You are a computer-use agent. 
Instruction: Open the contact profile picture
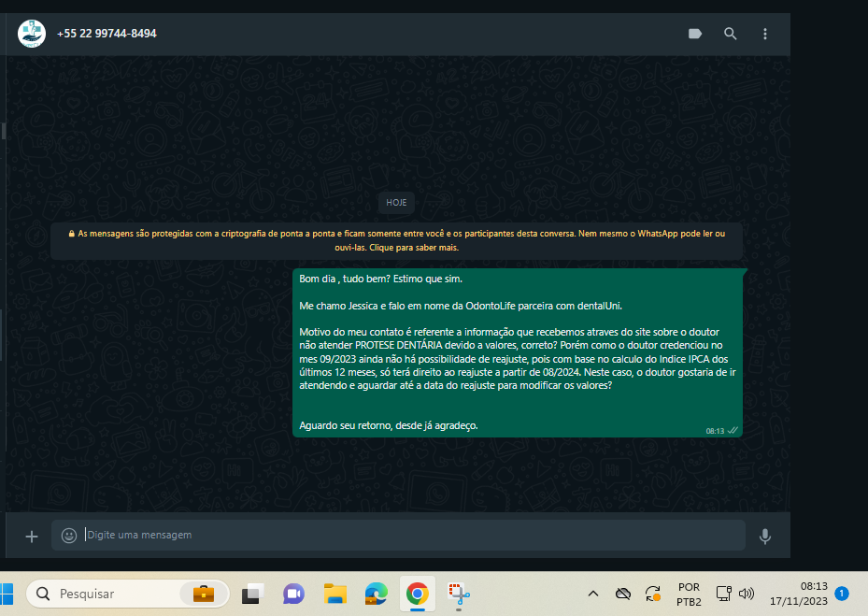(32, 34)
